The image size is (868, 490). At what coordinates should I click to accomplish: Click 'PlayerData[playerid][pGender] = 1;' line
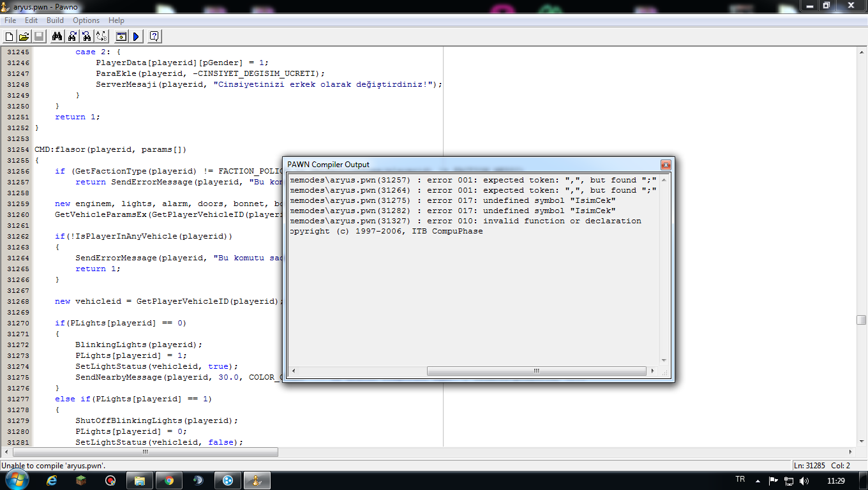point(182,63)
